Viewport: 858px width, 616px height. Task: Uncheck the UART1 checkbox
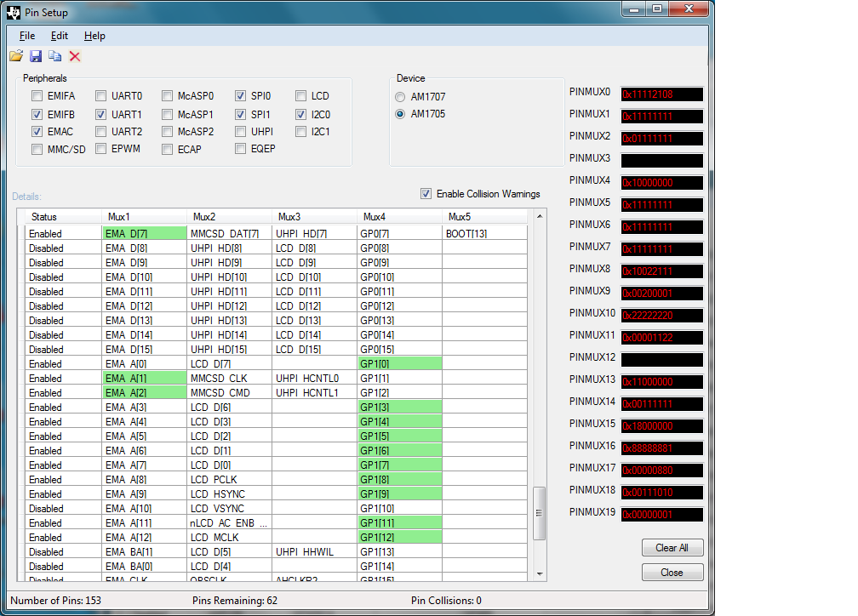pos(100,114)
